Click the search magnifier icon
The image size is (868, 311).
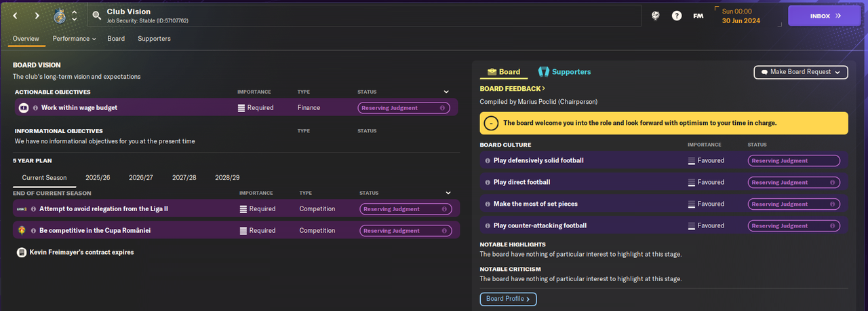tap(96, 16)
